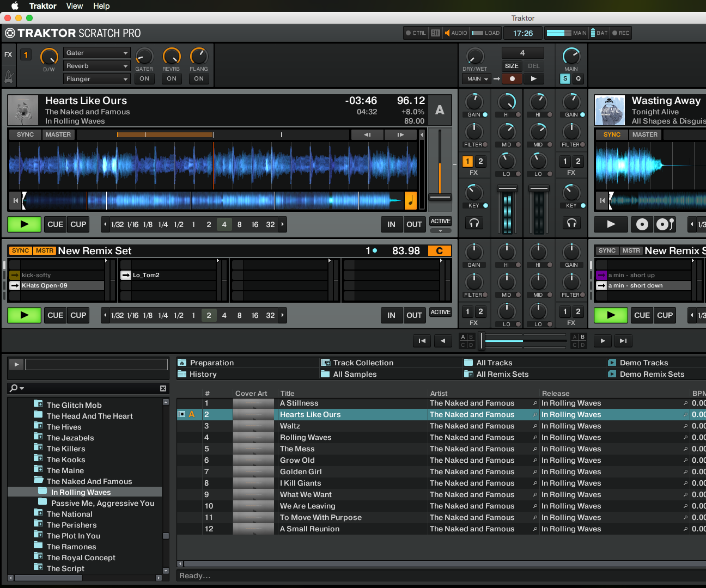The width and height of the screenshot is (706, 588).
Task: Open the Gater effect dropdown
Action: [x=96, y=53]
